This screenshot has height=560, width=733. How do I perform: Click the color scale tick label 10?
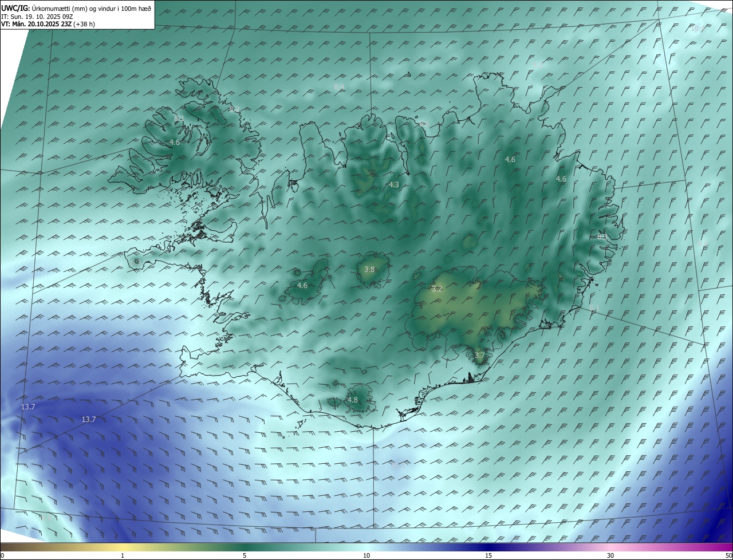366,555
